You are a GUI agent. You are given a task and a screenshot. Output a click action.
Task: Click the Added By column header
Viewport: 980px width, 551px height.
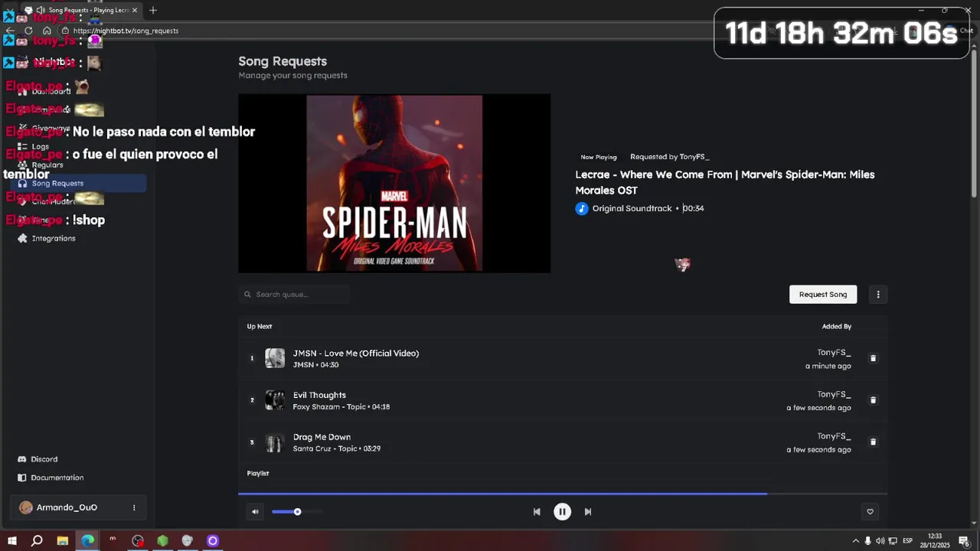(837, 327)
